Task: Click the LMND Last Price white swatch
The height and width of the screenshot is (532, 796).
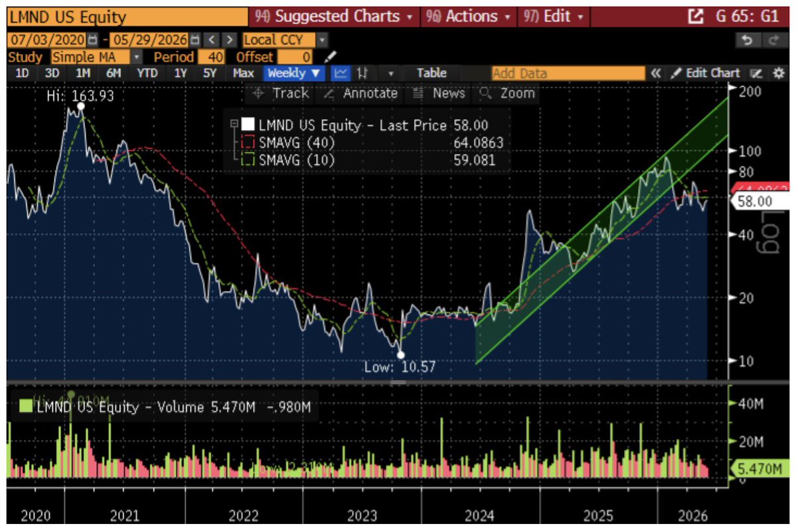Action: pyautogui.click(x=248, y=124)
